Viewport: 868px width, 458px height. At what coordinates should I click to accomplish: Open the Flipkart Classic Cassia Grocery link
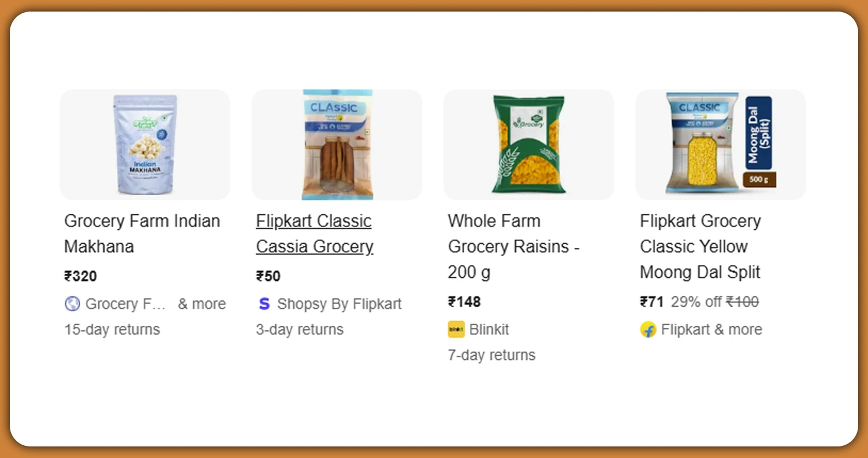point(314,233)
